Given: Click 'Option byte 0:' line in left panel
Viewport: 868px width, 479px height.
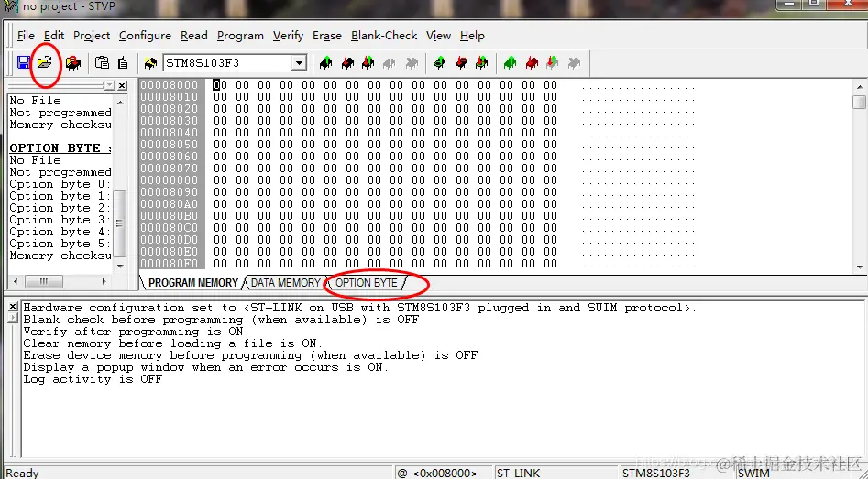Looking at the screenshot, I should [x=60, y=184].
